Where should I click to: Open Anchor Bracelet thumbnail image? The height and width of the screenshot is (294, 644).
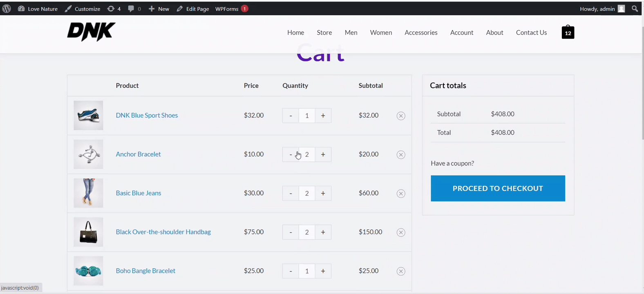pyautogui.click(x=88, y=154)
